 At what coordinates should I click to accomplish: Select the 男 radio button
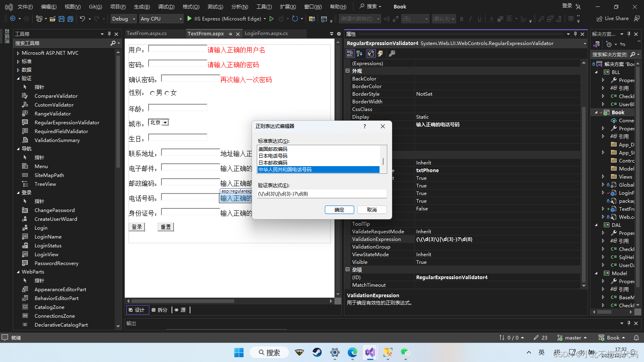(x=153, y=93)
